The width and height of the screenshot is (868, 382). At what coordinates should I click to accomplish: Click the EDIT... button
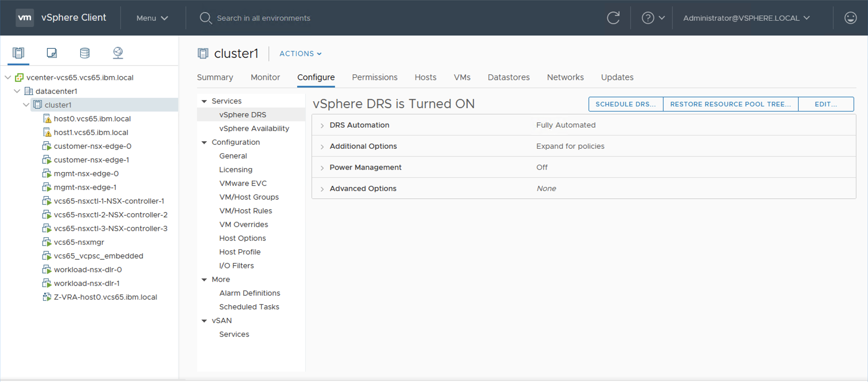(x=825, y=104)
